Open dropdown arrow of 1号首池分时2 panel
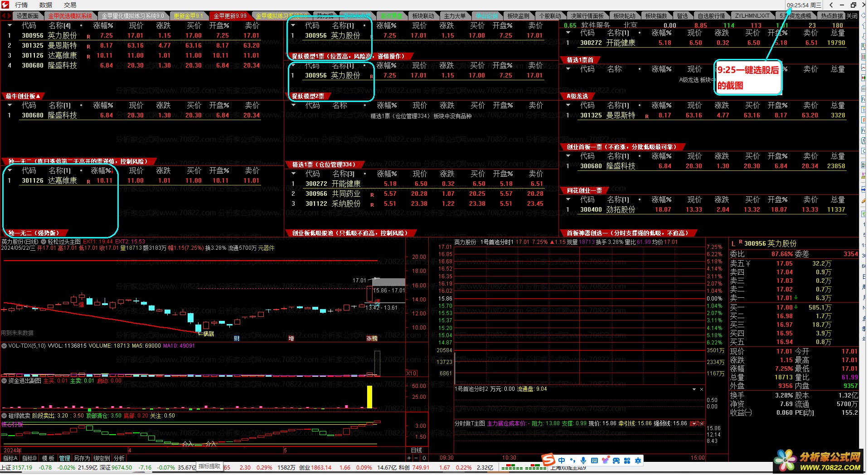868x475 pixels. [694, 389]
